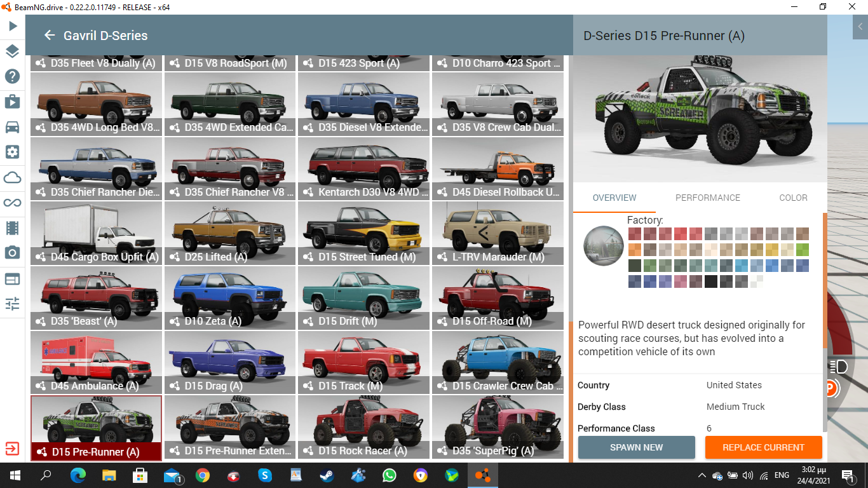Select the D15 Off-Road (M) card
The image size is (868, 488).
click(x=498, y=297)
